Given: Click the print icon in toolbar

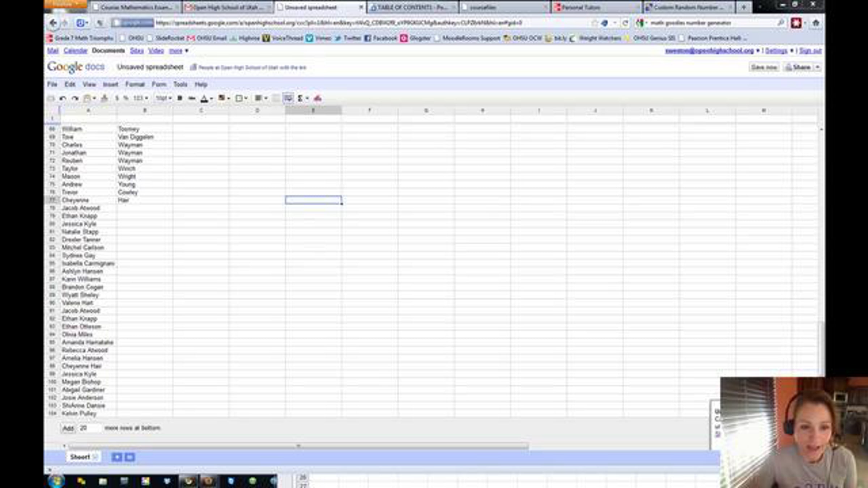Looking at the screenshot, I should 51,98.
